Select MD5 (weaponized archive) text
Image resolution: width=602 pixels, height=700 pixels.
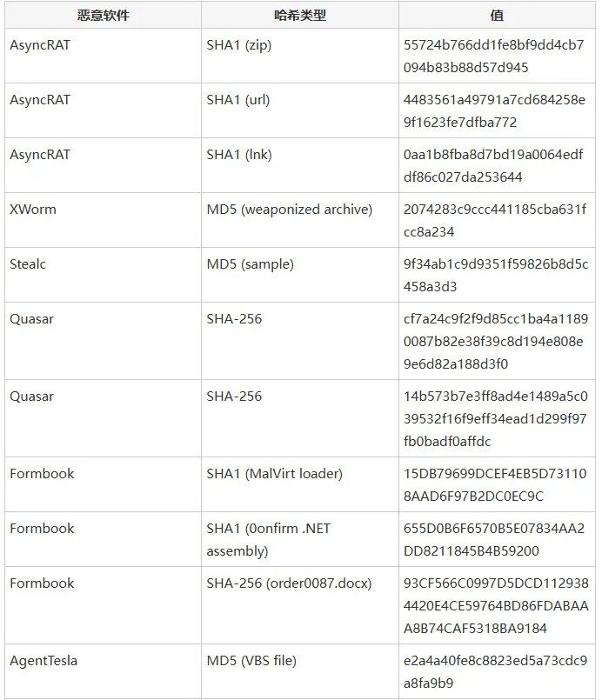(x=290, y=210)
